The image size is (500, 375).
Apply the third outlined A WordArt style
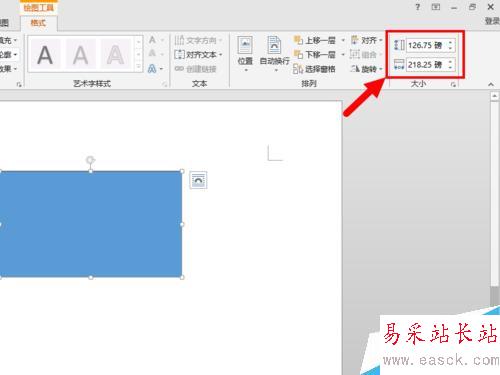[115, 55]
